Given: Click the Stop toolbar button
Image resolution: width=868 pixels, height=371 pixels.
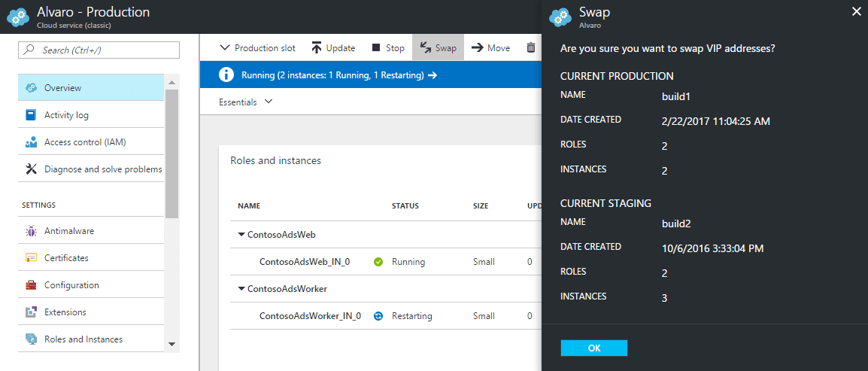Looking at the screenshot, I should (x=387, y=48).
